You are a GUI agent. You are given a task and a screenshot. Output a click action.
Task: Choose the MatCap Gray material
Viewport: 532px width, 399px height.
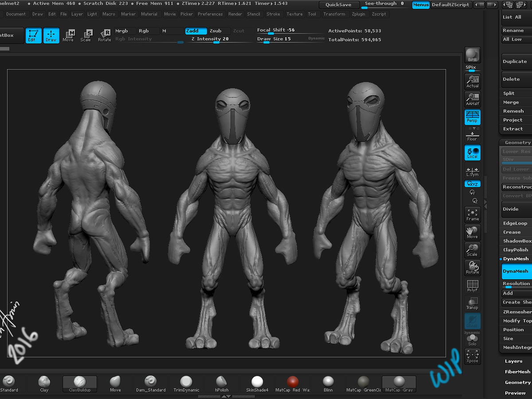coord(399,384)
